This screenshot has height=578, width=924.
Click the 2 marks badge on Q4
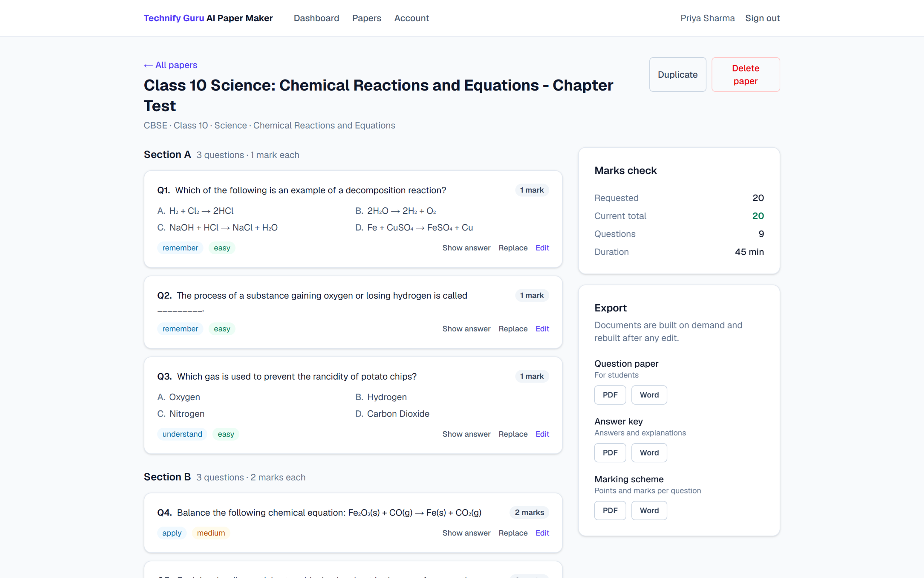coord(529,512)
